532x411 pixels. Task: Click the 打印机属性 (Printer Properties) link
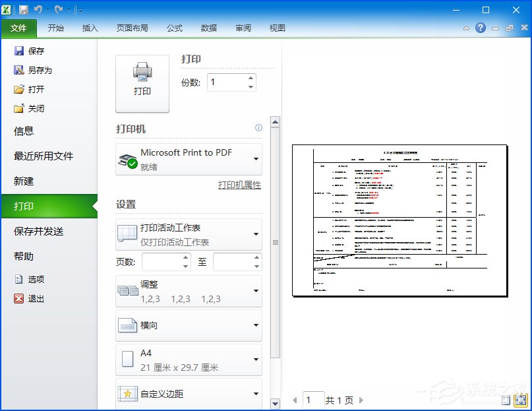[x=240, y=185]
